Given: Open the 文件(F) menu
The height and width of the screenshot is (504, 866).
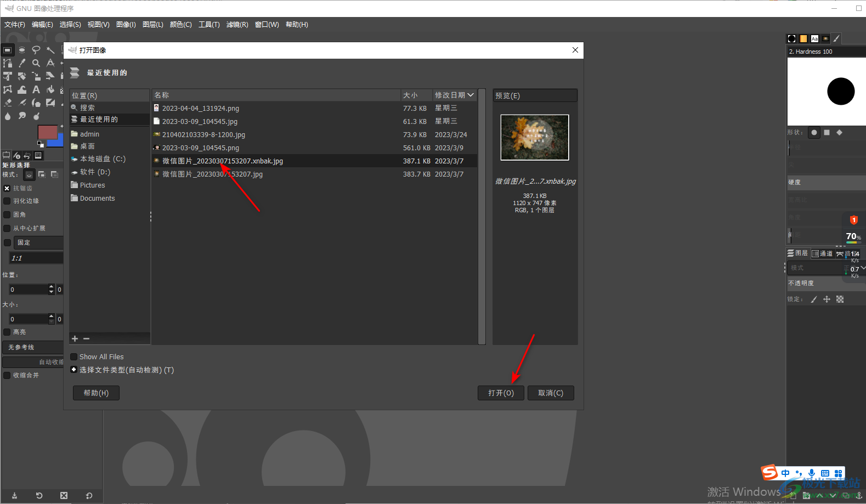Looking at the screenshot, I should pyautogui.click(x=15, y=25).
